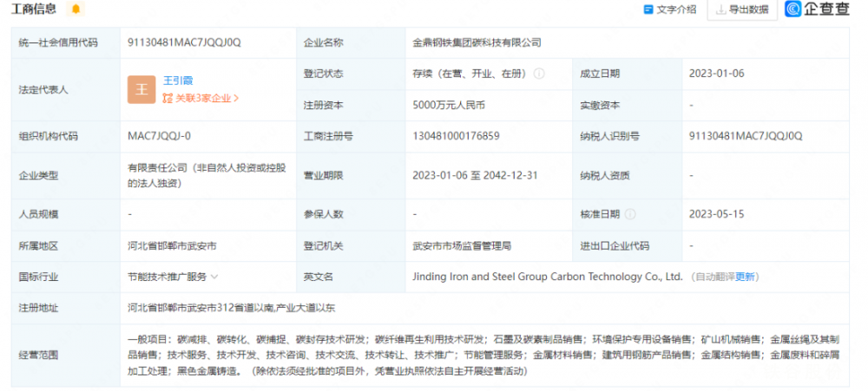Select company type 有限责任公司 text
The height and width of the screenshot is (391, 868).
click(x=207, y=176)
